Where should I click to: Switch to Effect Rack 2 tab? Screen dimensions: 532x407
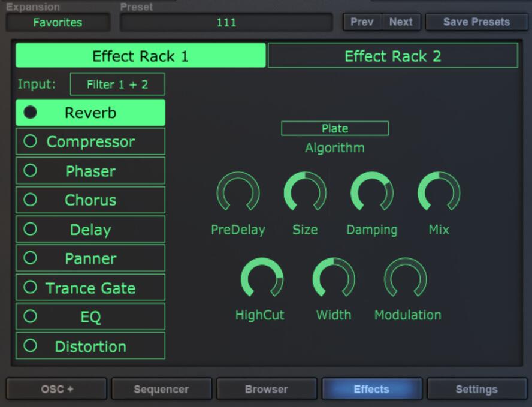pyautogui.click(x=393, y=56)
